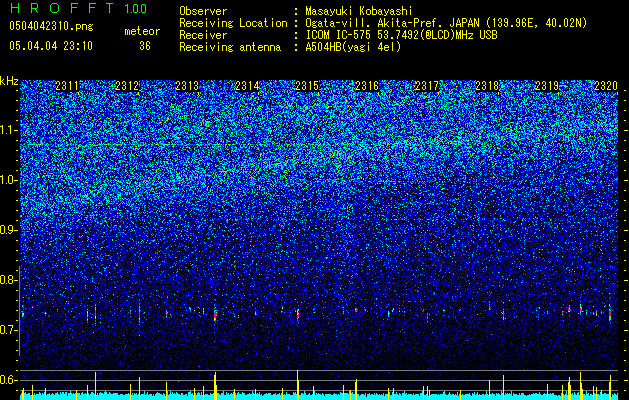
Task: Click the A504HB(yagi 4el) antenna text
Action: point(353,47)
